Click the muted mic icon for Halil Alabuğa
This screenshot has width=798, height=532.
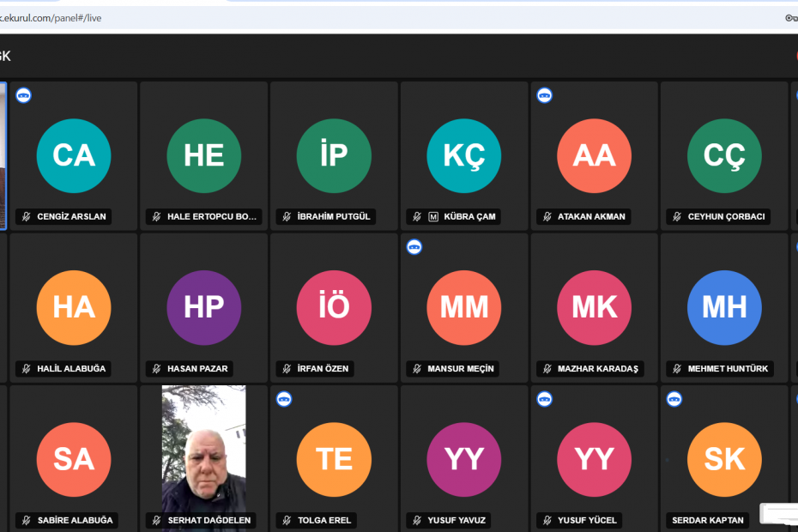click(x=27, y=369)
